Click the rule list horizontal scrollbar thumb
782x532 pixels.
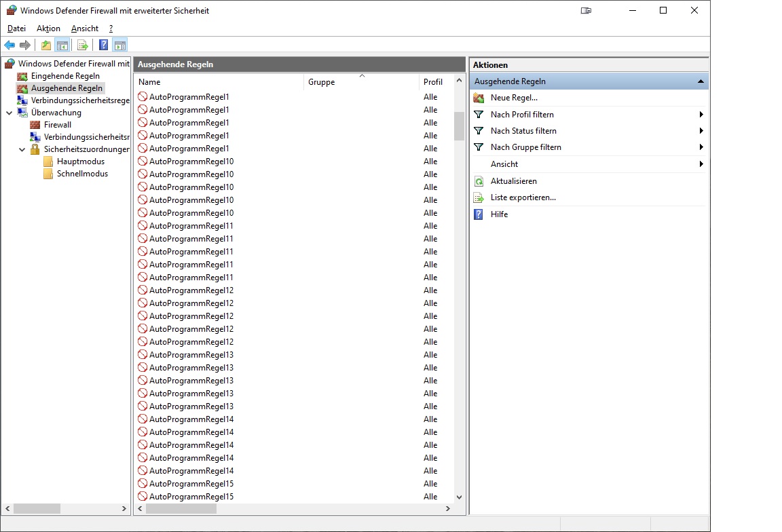(181, 508)
